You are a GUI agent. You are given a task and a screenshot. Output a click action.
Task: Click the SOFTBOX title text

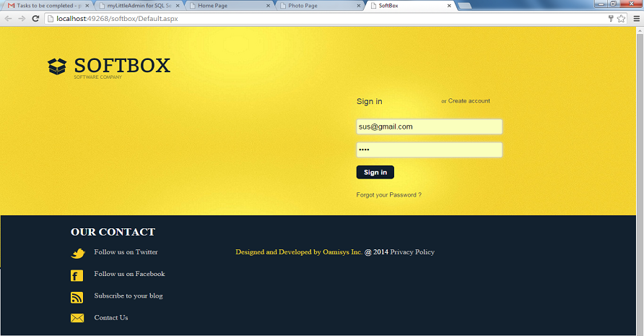click(x=122, y=65)
